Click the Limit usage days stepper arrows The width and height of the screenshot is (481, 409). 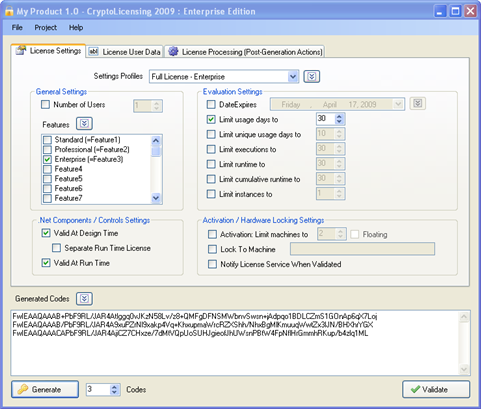click(339, 119)
